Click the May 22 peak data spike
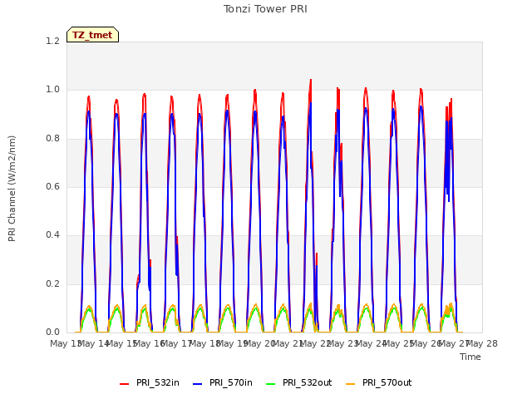This screenshot has width=532, height=399. [x=310, y=81]
